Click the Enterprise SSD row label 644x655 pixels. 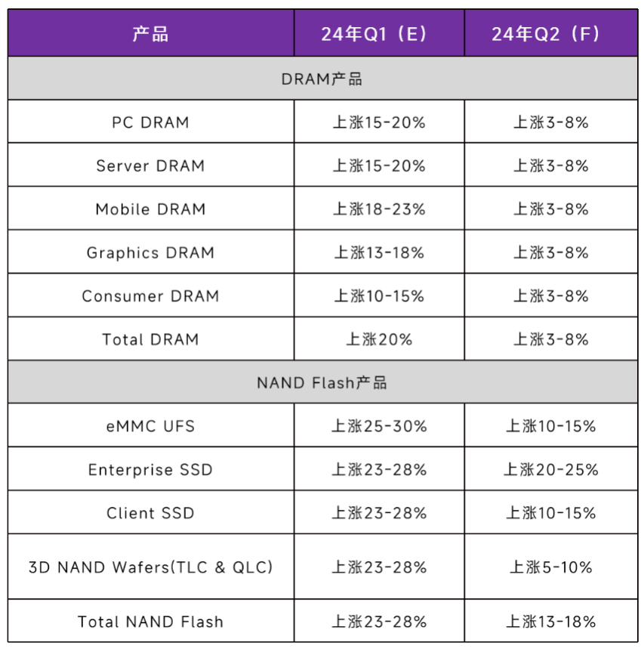tap(150, 470)
